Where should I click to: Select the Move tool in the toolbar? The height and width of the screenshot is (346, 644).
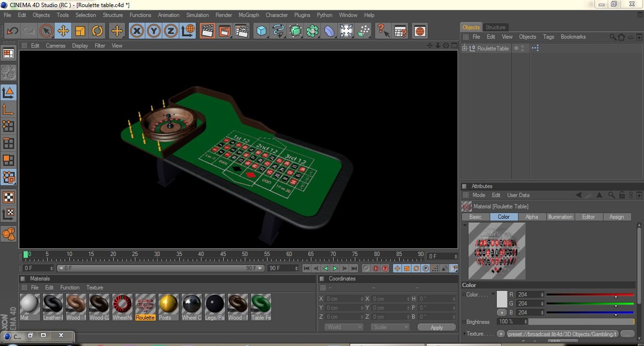point(63,31)
